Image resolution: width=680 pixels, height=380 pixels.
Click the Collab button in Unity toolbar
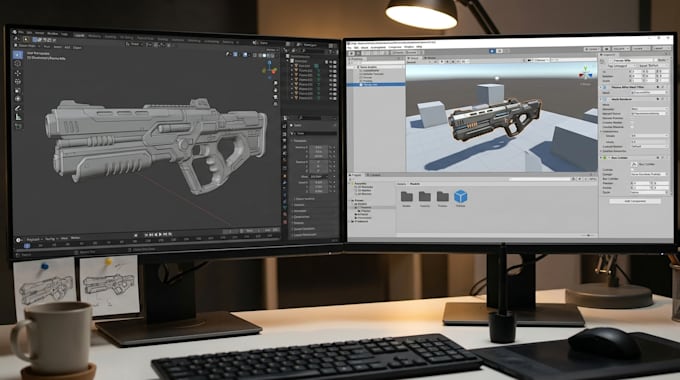pyautogui.click(x=592, y=49)
